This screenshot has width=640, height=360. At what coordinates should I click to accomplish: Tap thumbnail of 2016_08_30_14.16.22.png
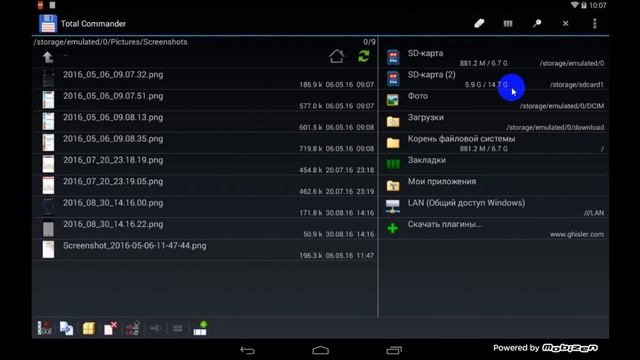(x=48, y=228)
